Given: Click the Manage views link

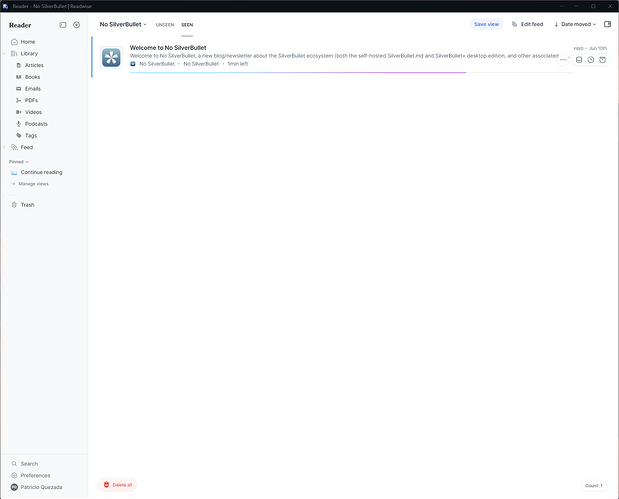Looking at the screenshot, I should point(30,184).
